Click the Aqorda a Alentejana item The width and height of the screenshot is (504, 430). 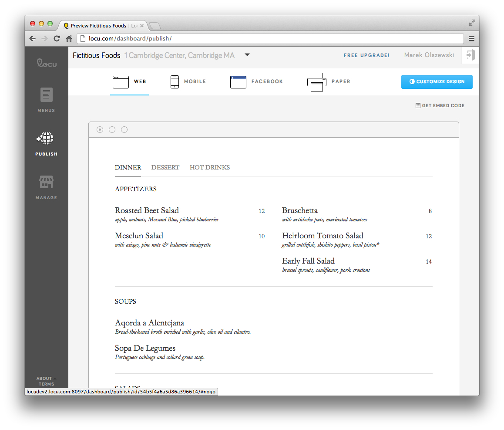(x=149, y=323)
